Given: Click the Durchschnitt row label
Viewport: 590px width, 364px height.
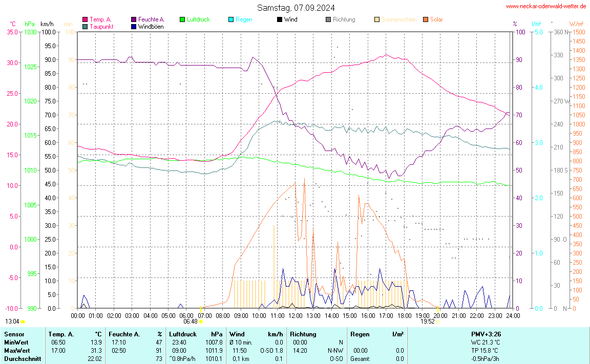Looking at the screenshot, I should tap(22, 359).
